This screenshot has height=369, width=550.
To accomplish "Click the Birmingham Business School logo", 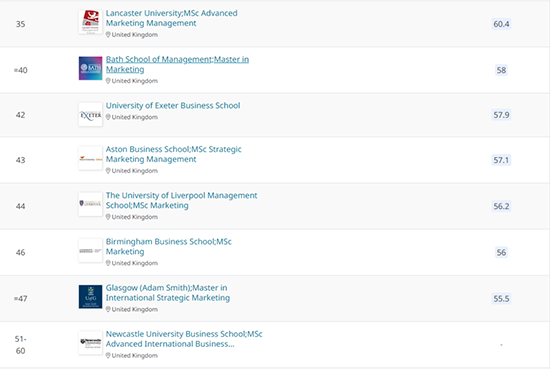I will pyautogui.click(x=90, y=251).
